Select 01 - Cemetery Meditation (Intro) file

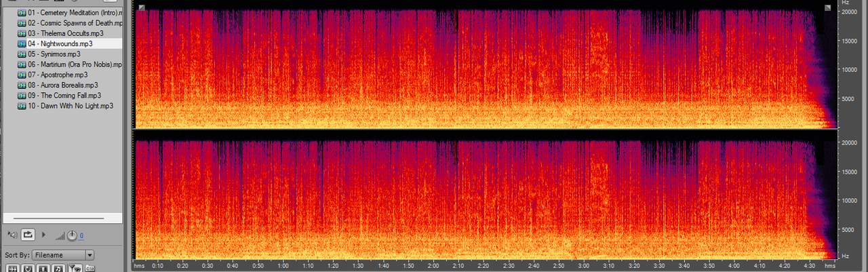(x=75, y=13)
